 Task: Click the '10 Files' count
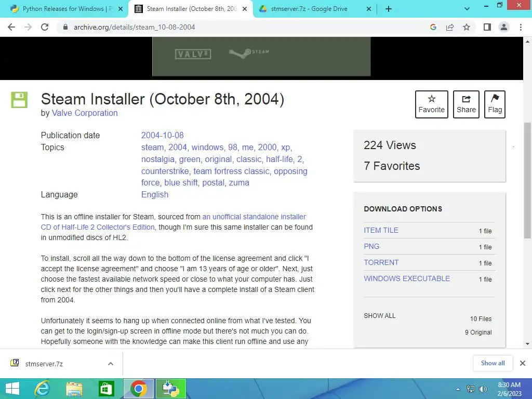point(481,319)
